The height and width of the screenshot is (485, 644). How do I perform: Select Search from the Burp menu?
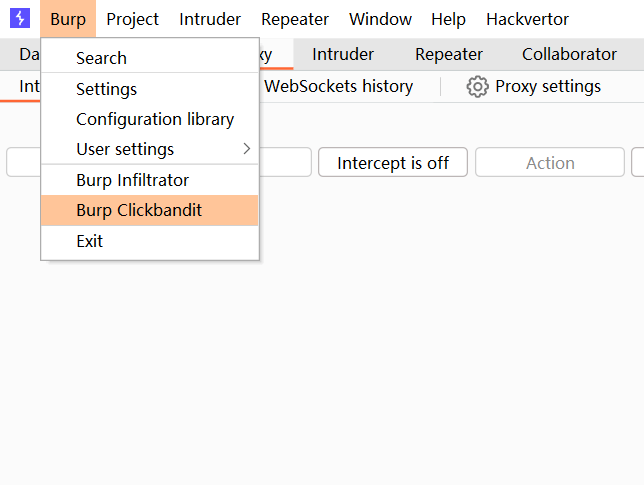(101, 58)
